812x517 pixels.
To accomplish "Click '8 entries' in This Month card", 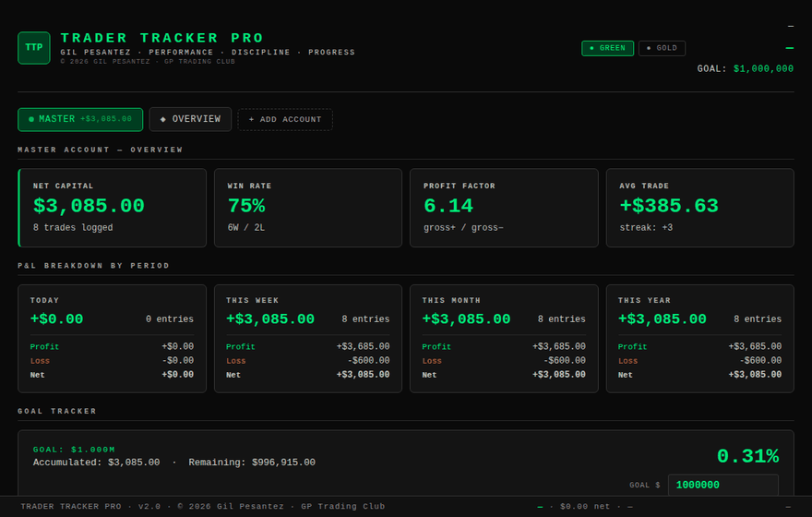I will pyautogui.click(x=561, y=319).
